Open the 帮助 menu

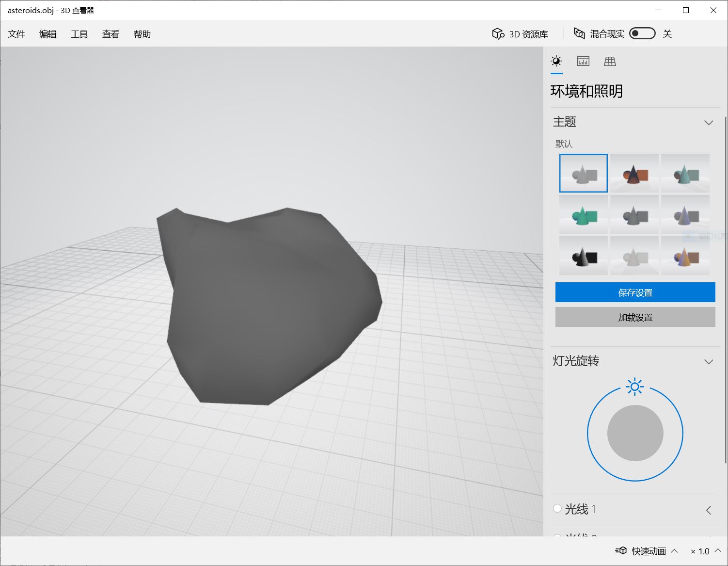point(142,34)
